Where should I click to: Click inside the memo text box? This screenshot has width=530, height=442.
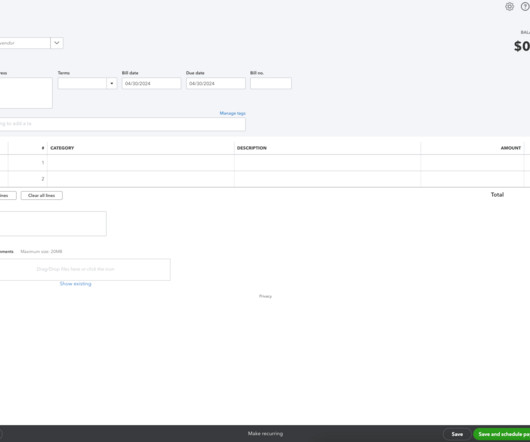pos(53,224)
